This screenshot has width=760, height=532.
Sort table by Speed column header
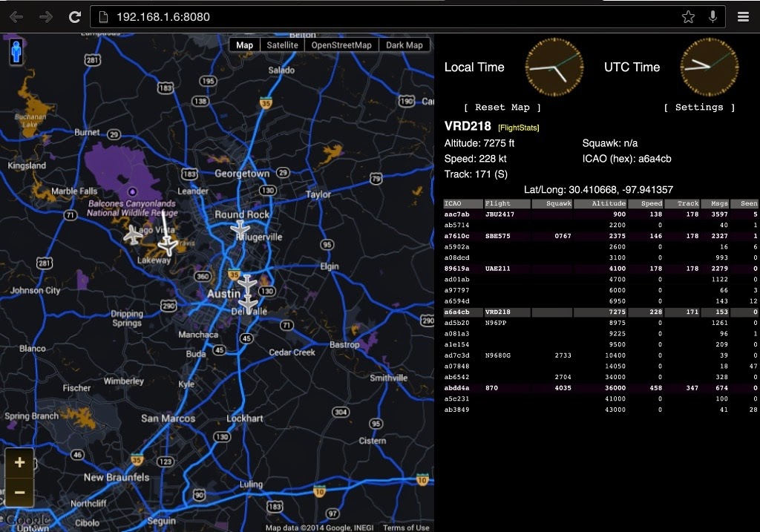[x=646, y=203]
